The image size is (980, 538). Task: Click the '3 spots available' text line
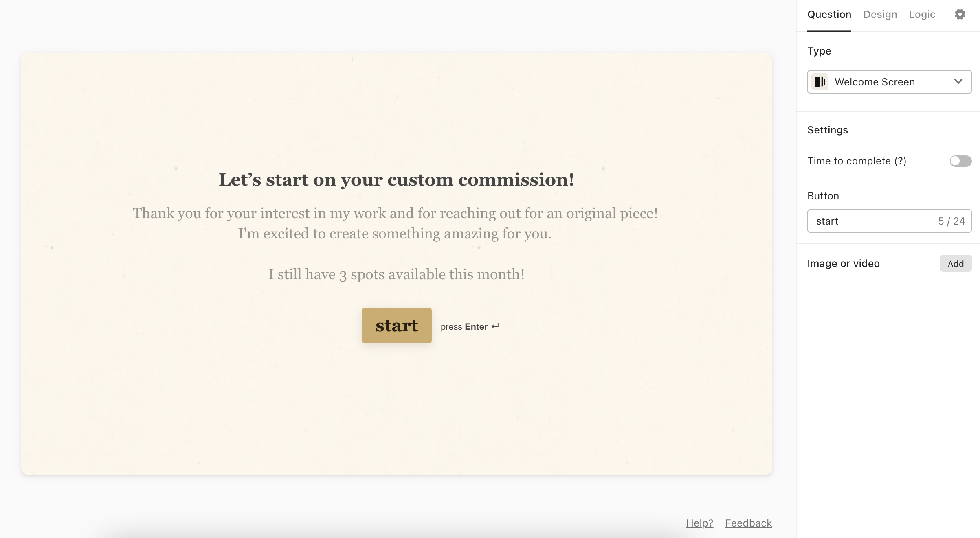point(396,274)
